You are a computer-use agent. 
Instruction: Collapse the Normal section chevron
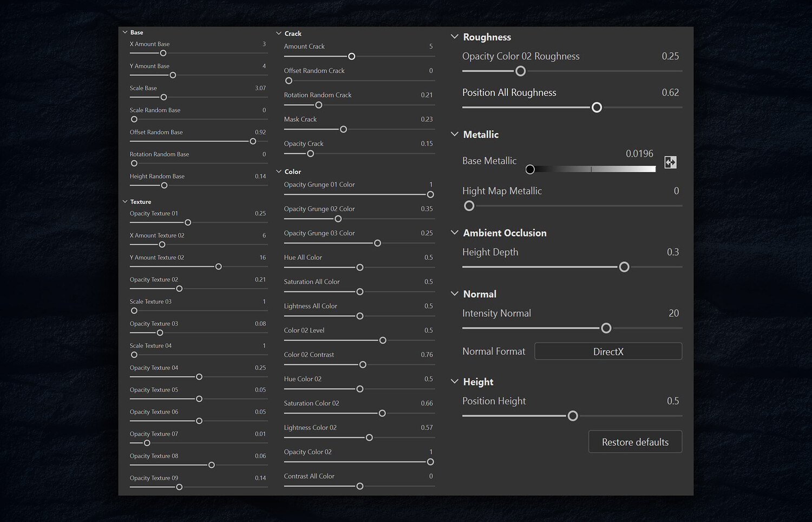455,294
